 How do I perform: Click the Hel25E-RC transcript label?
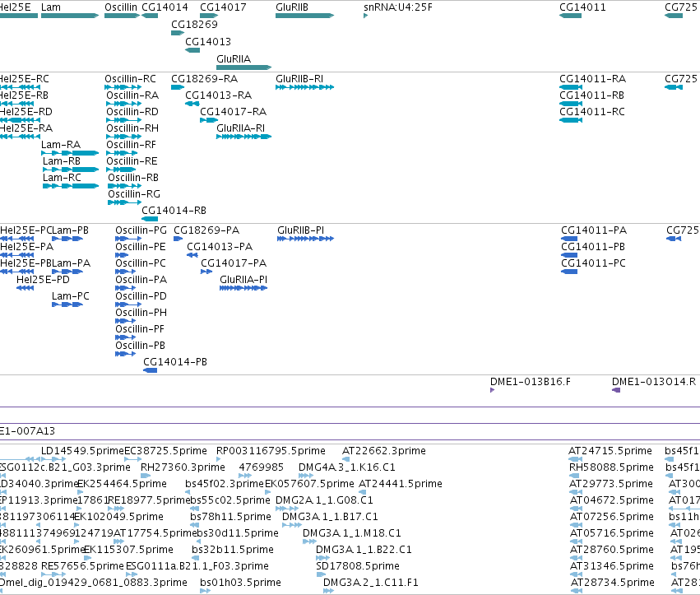point(24,79)
